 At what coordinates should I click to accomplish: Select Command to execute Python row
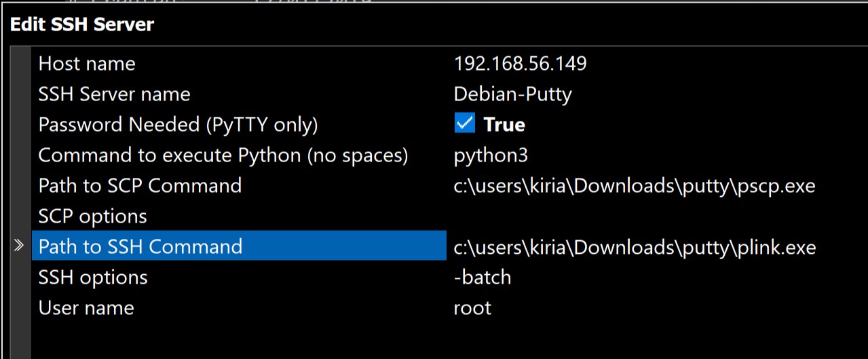click(x=223, y=155)
